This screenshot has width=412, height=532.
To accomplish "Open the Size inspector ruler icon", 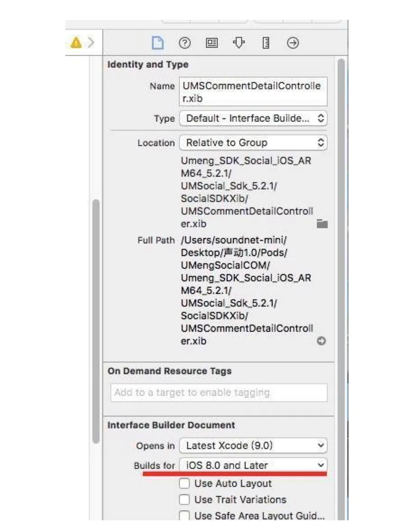I will [266, 43].
